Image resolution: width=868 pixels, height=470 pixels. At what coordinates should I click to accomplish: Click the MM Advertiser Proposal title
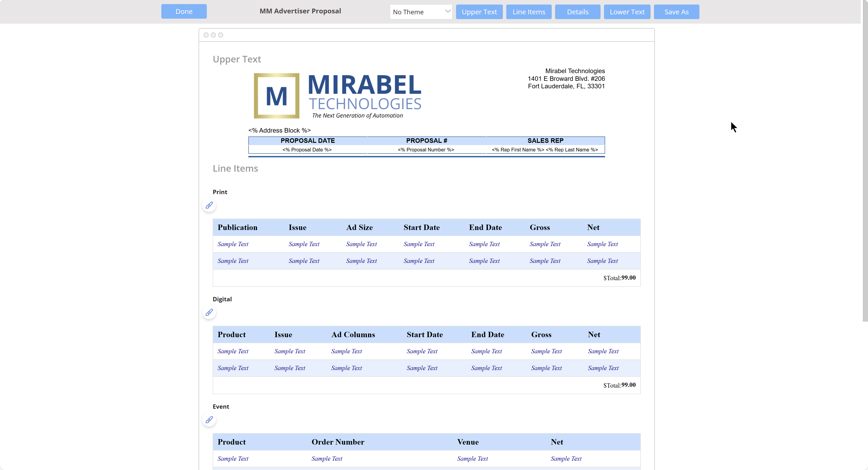point(300,11)
